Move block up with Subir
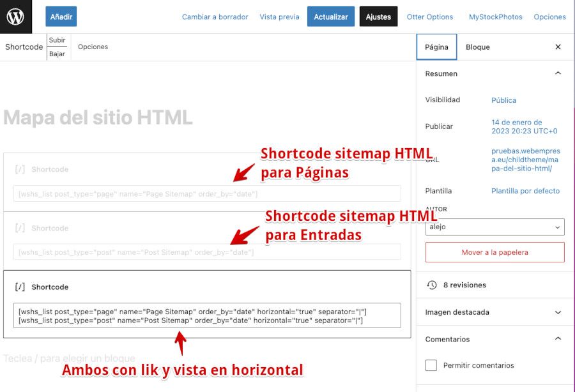Screen dimensions: 575x392 tap(57, 40)
